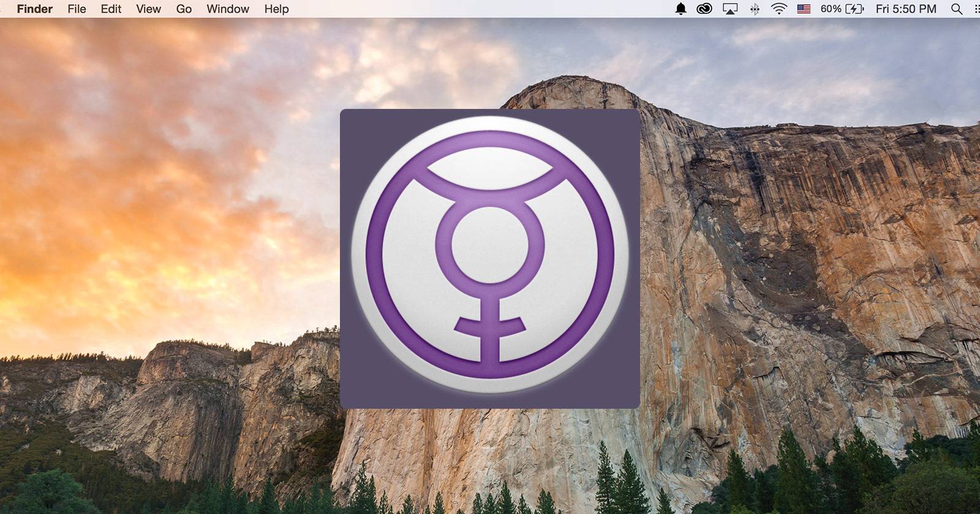980x514 pixels.
Task: Click the Fri 5:50 PM clock
Action: coord(906,9)
